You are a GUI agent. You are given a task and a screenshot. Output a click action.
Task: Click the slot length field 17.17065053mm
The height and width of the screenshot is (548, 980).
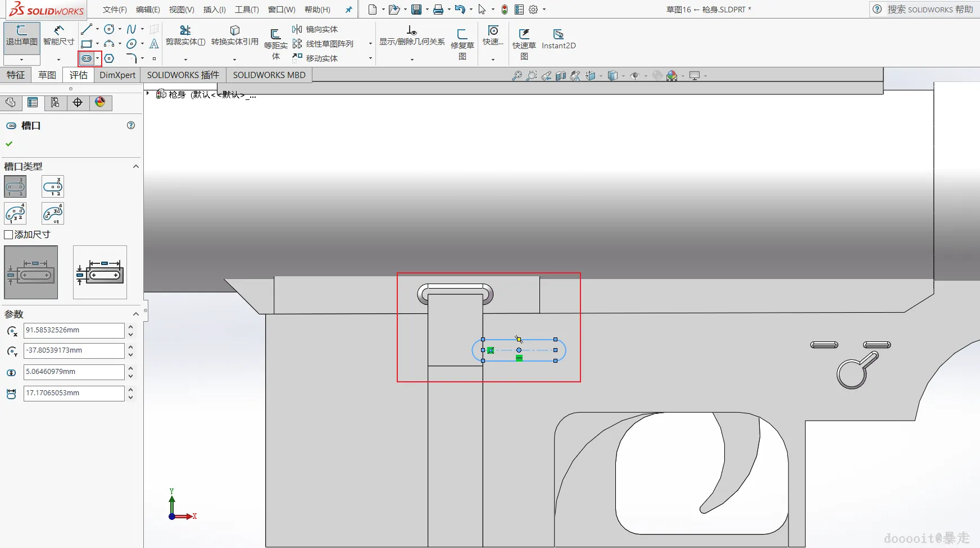pos(74,393)
